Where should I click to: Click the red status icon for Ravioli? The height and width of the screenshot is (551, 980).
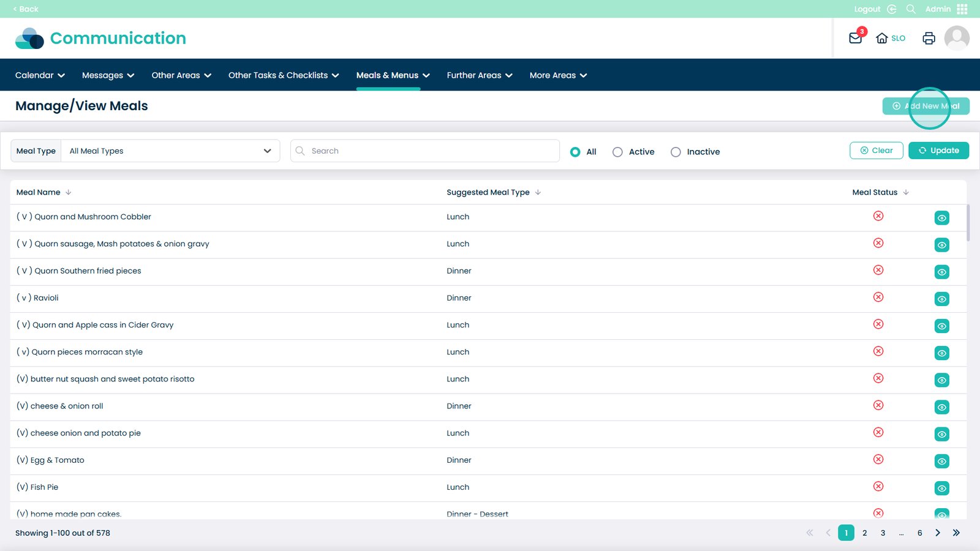pyautogui.click(x=878, y=297)
